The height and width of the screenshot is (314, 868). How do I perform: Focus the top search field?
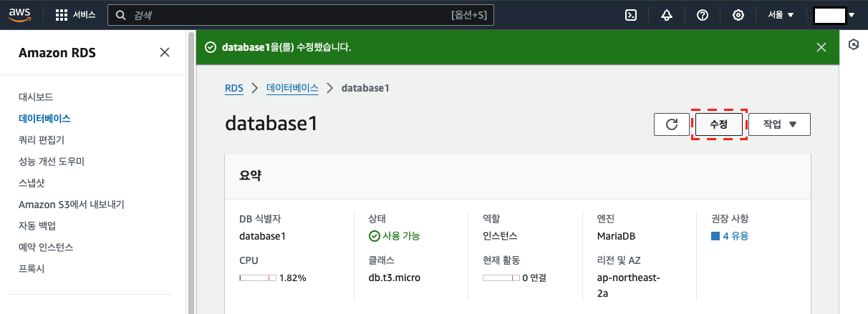[301, 14]
